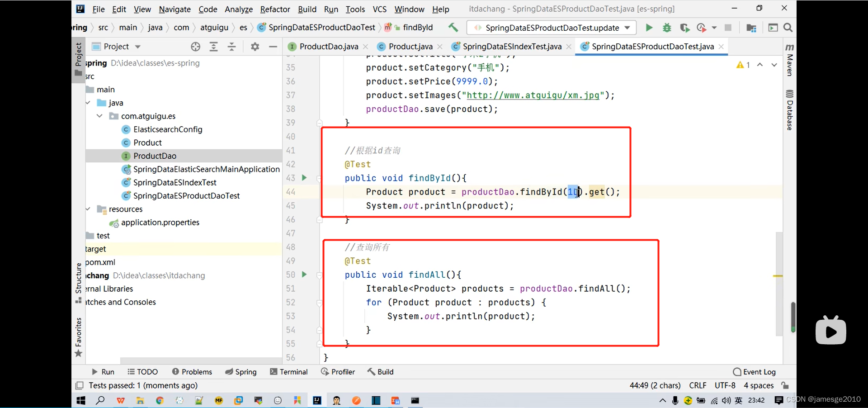Open the VCS menu
The height and width of the screenshot is (408, 868).
(x=380, y=9)
